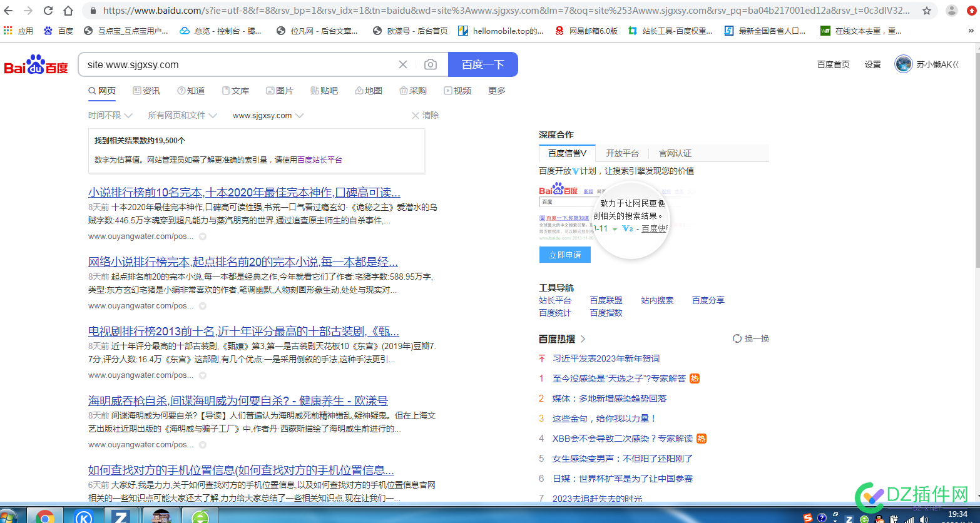Click the Sogou S icon in the system tray
This screenshot has width=980, height=523.
point(809,517)
